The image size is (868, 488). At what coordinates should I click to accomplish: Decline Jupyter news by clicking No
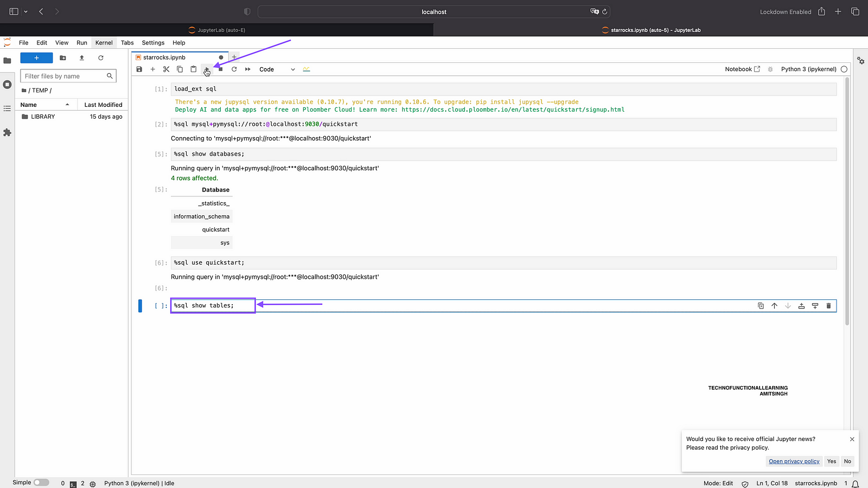847,461
